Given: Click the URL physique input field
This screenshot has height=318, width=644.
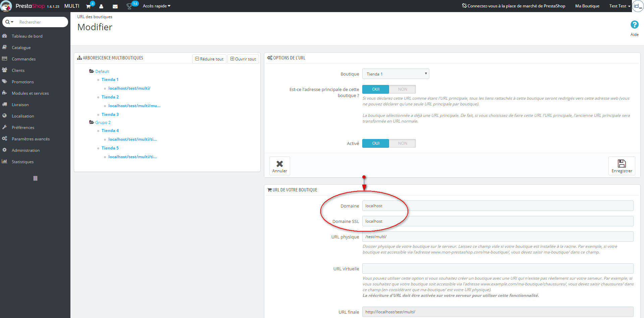Looking at the screenshot, I should pos(498,237).
